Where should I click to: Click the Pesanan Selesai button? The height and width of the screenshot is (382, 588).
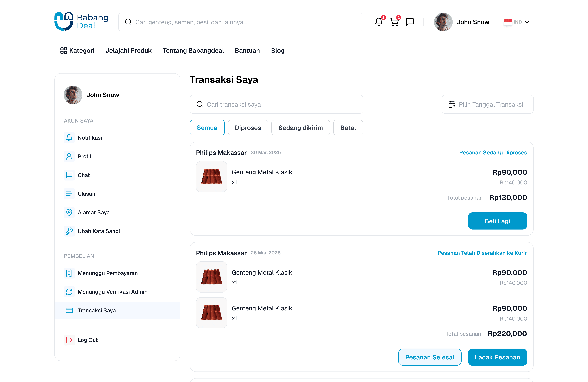(x=429, y=357)
